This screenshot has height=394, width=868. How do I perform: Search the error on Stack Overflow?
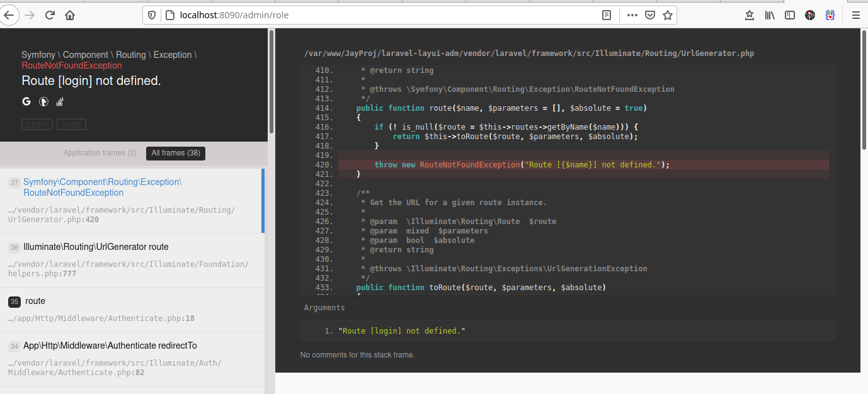[x=59, y=101]
